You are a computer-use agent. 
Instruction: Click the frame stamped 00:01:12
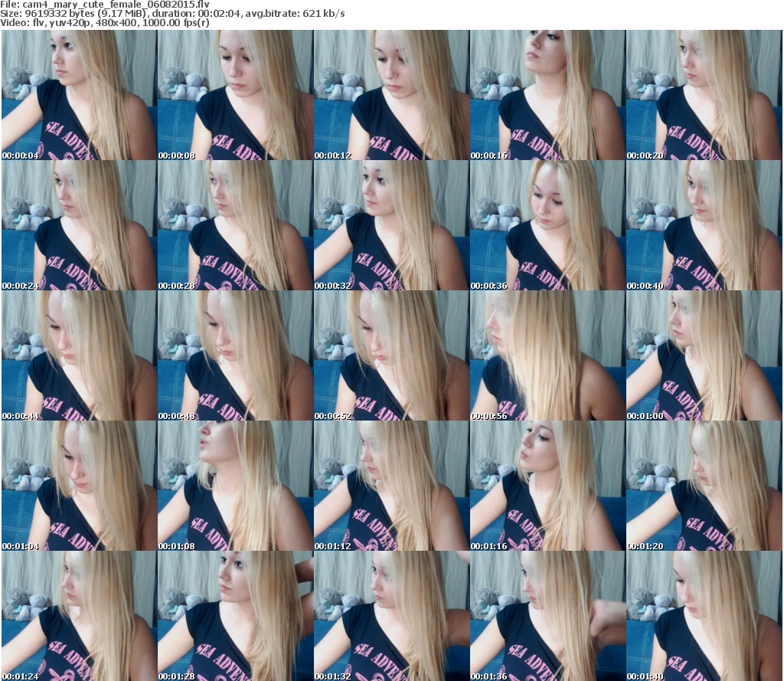click(391, 486)
